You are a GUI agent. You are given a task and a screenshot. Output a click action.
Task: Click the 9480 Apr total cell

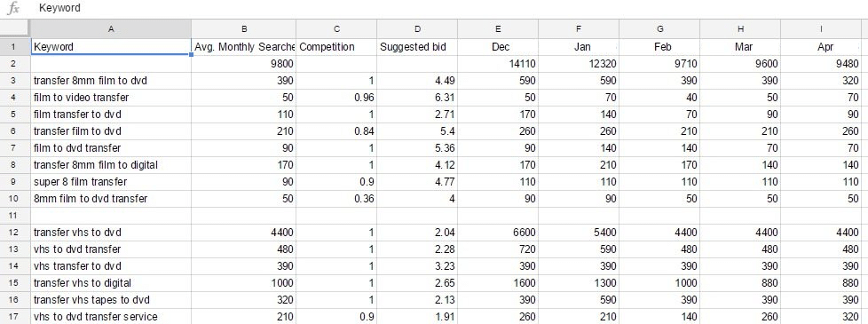click(x=821, y=64)
